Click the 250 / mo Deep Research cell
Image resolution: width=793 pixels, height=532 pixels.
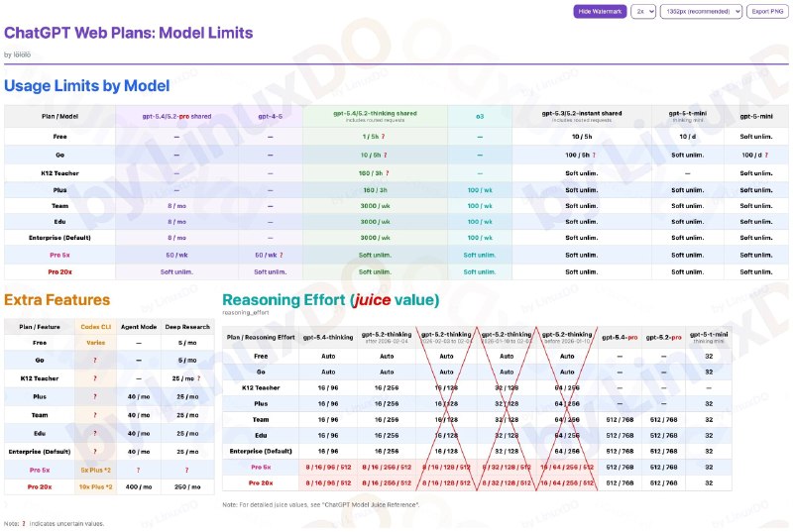pyautogui.click(x=186, y=486)
